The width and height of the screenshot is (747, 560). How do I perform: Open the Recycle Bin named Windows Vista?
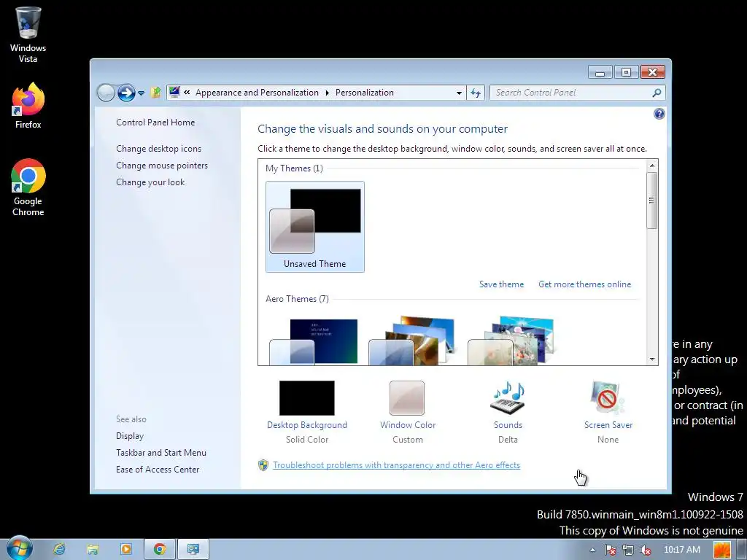pyautogui.click(x=28, y=35)
